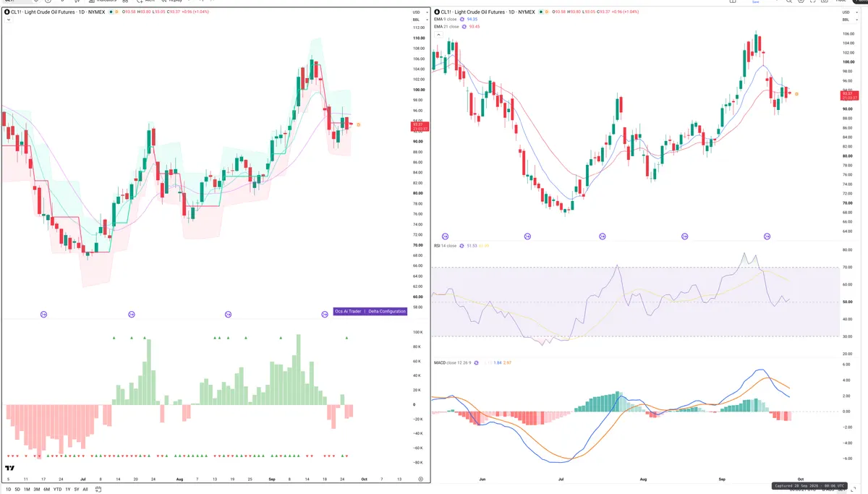
Task: Click the RSI value 51.53
Action: coord(472,246)
